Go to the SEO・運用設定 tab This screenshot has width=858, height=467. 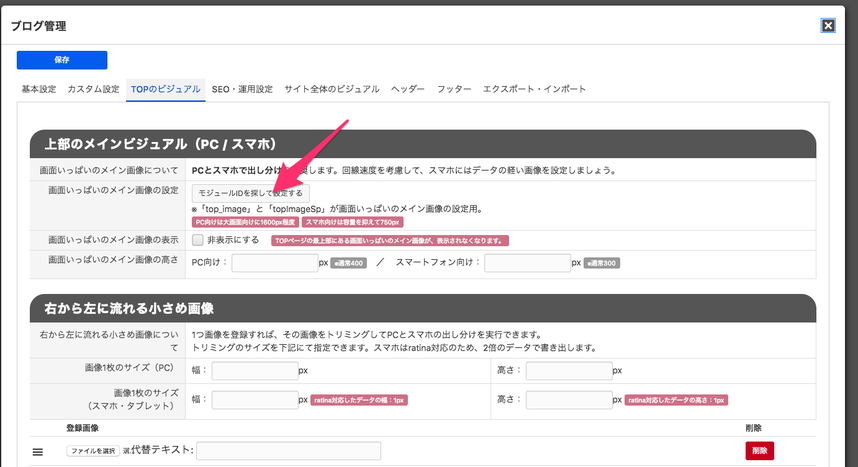pyautogui.click(x=242, y=89)
